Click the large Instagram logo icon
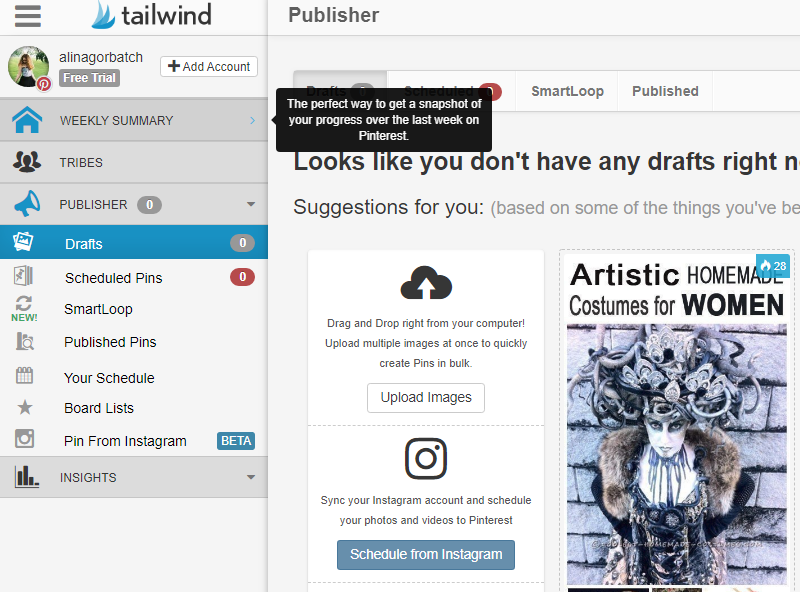 coord(426,459)
